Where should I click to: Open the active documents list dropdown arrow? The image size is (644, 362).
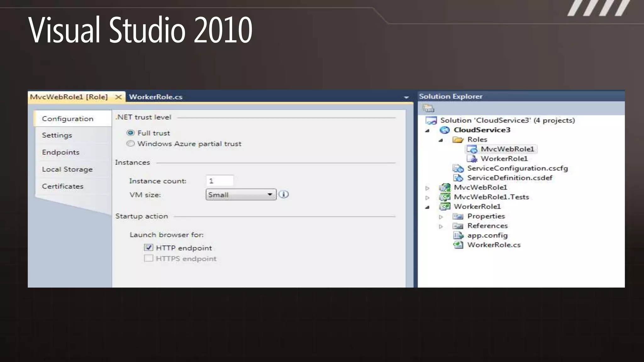click(x=406, y=97)
